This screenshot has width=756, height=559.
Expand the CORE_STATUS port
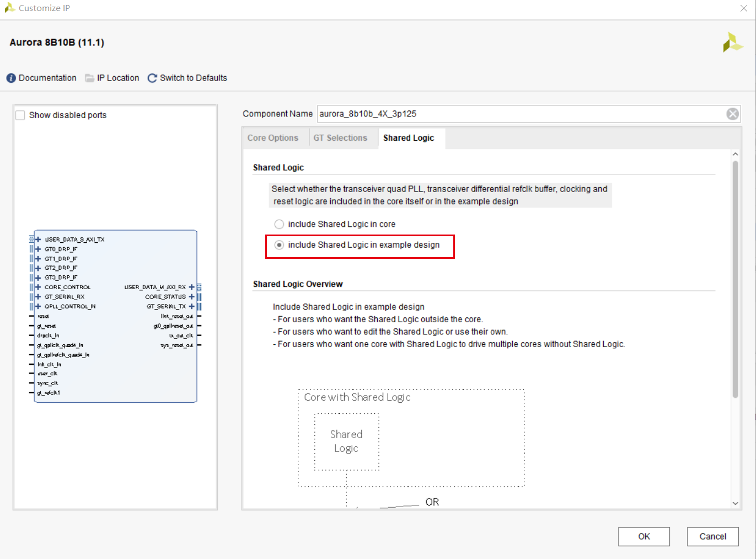(191, 296)
